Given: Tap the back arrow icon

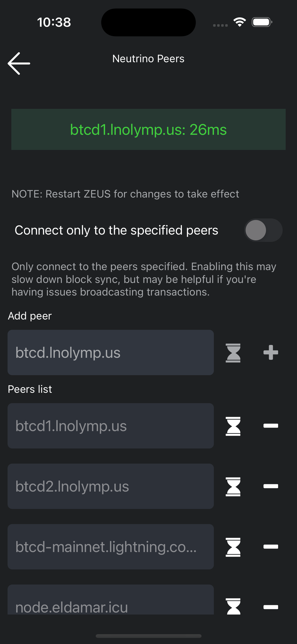Looking at the screenshot, I should (x=19, y=63).
